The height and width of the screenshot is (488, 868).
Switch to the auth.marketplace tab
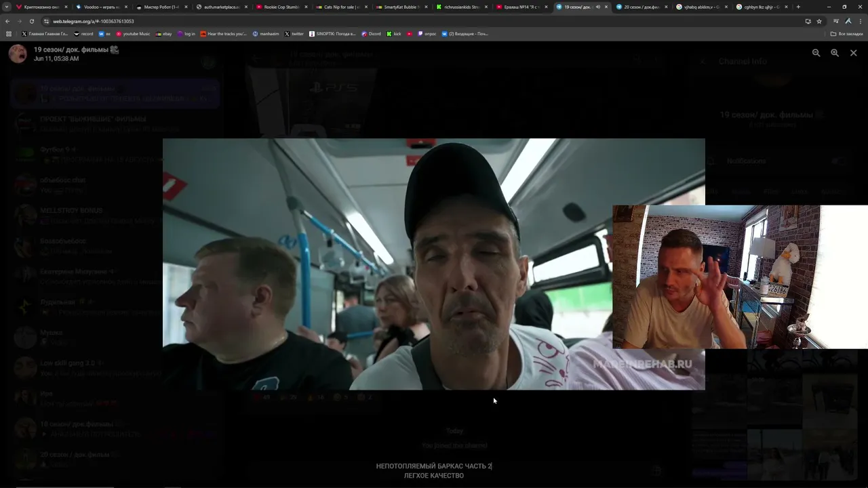(x=222, y=7)
